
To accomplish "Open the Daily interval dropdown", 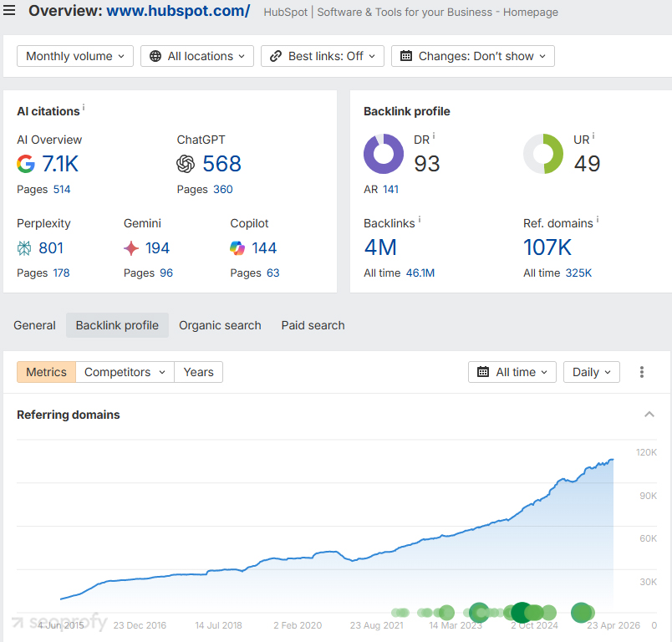I will (592, 372).
